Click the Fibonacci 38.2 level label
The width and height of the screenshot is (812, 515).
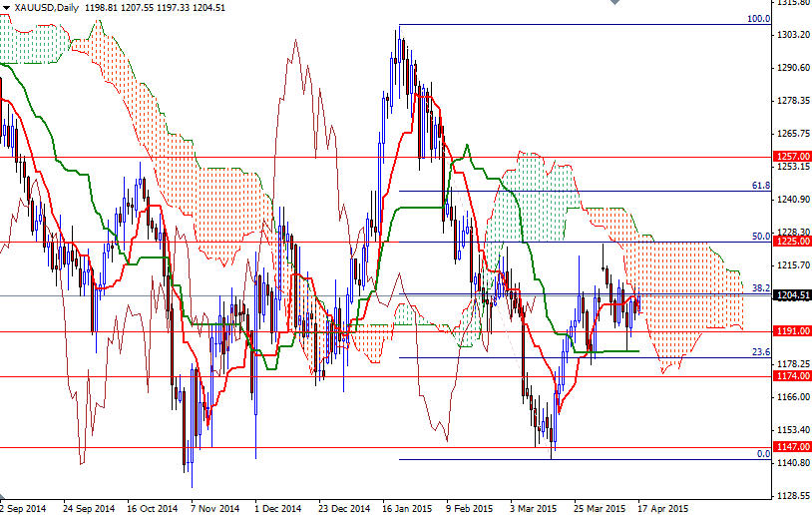760,288
